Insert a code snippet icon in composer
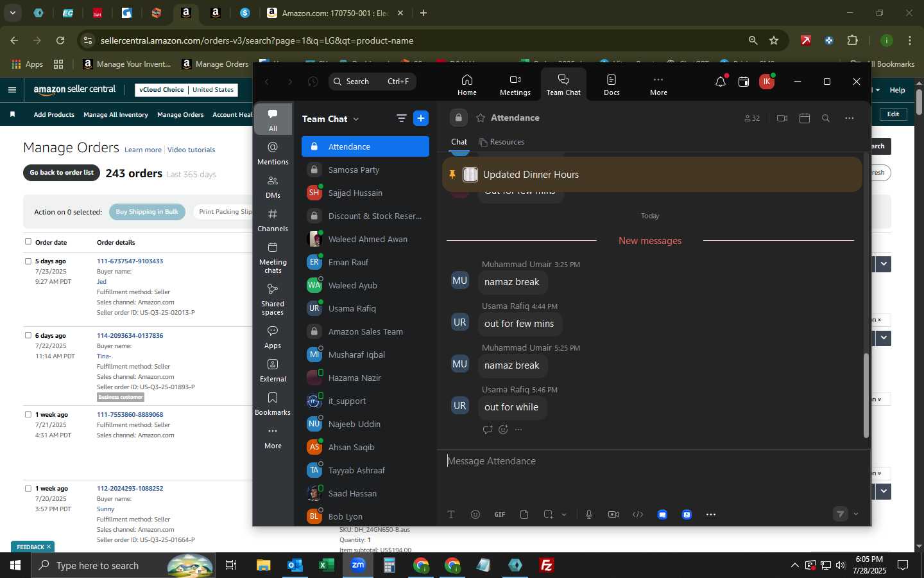This screenshot has width=924, height=578. pyautogui.click(x=638, y=514)
